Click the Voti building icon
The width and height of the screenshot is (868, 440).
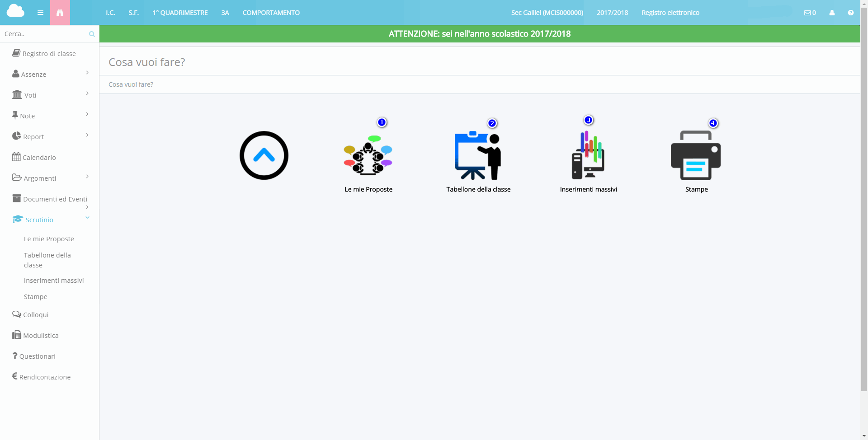17,94
